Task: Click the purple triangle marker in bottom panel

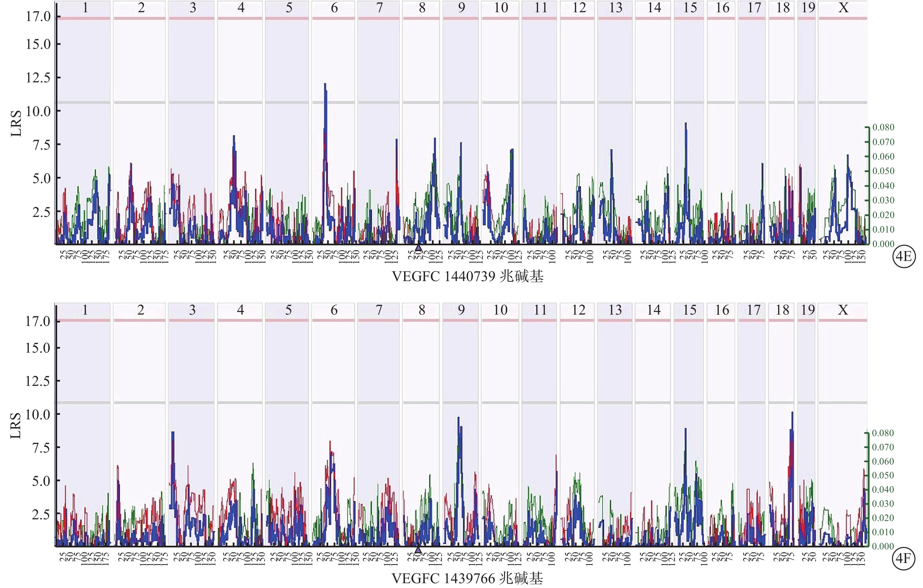Action: coord(418,550)
